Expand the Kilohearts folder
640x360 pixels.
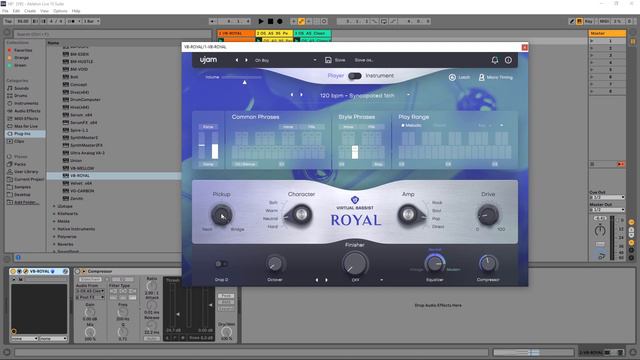pyautogui.click(x=54, y=214)
